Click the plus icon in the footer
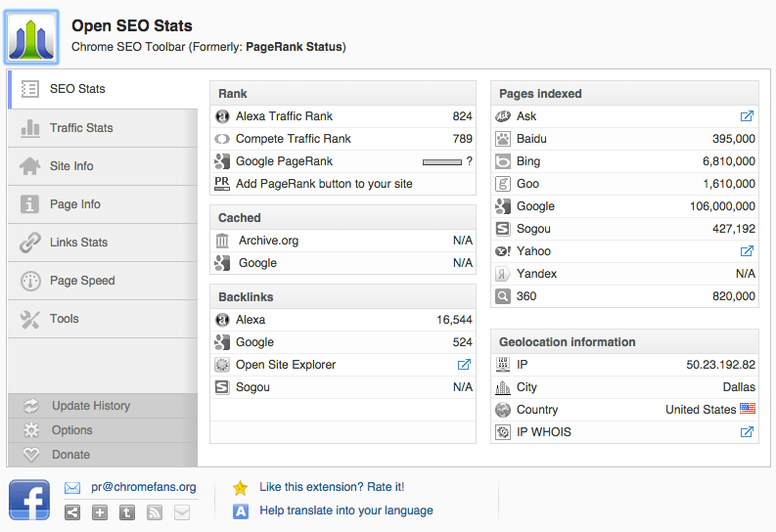 pyautogui.click(x=100, y=512)
